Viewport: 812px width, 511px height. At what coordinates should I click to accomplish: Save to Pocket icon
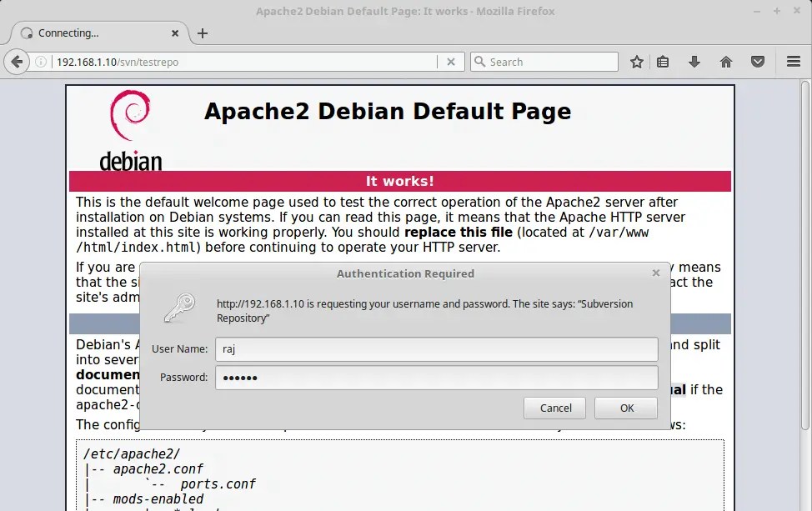758,63
